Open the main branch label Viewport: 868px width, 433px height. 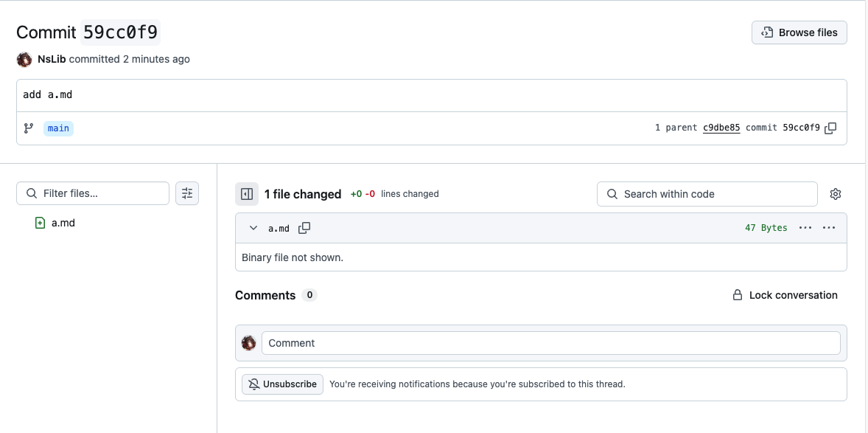(x=58, y=128)
